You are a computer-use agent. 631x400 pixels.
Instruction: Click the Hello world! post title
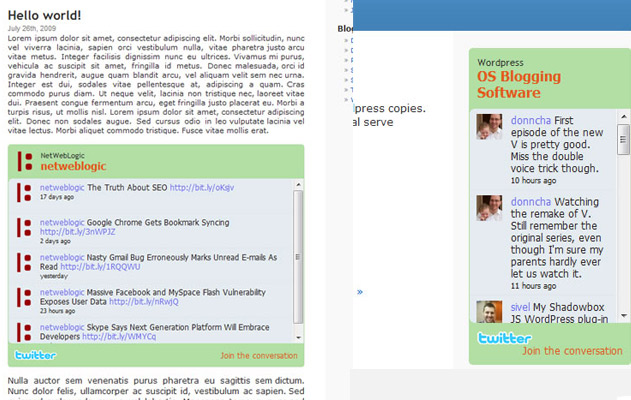pyautogui.click(x=44, y=15)
